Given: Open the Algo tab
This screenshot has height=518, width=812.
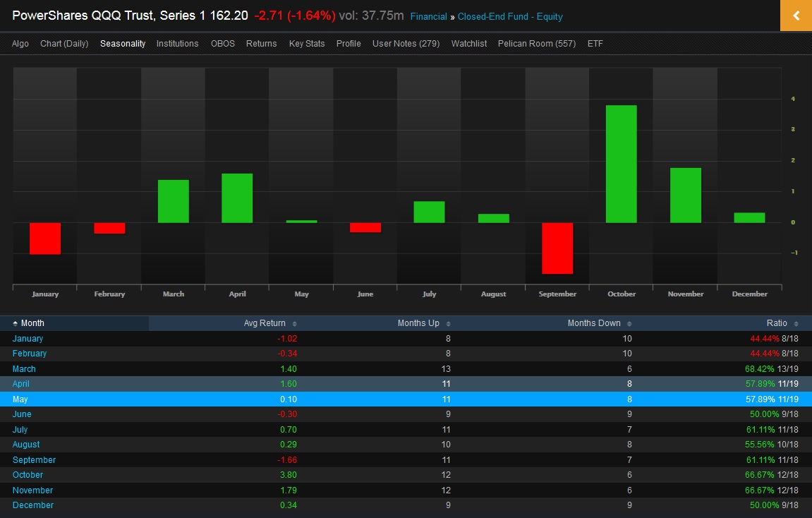Looking at the screenshot, I should click(20, 44).
